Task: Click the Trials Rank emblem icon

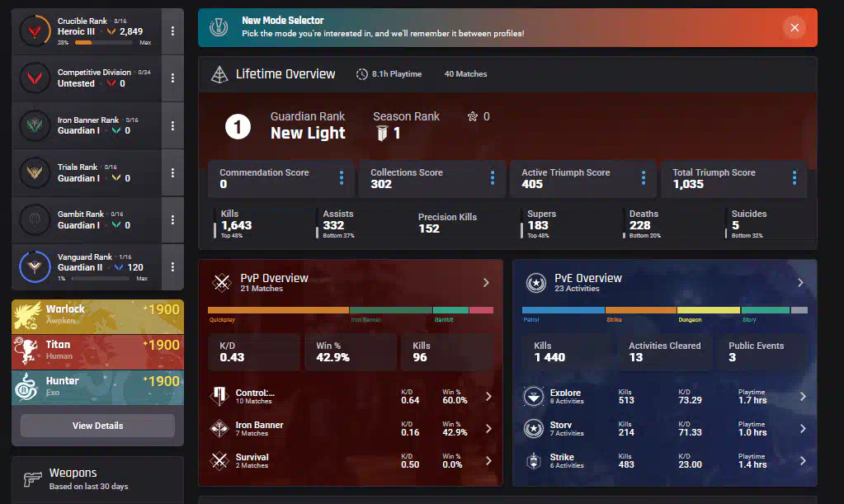Action: pyautogui.click(x=35, y=172)
